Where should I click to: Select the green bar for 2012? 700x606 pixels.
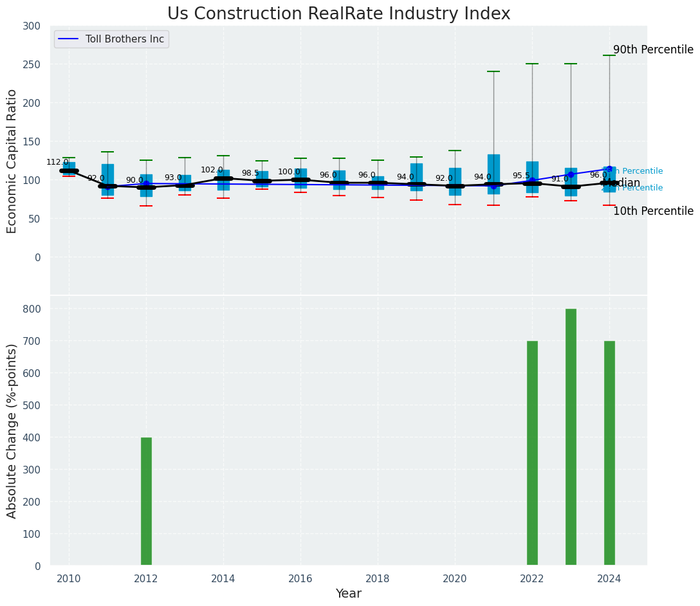click(146, 501)
